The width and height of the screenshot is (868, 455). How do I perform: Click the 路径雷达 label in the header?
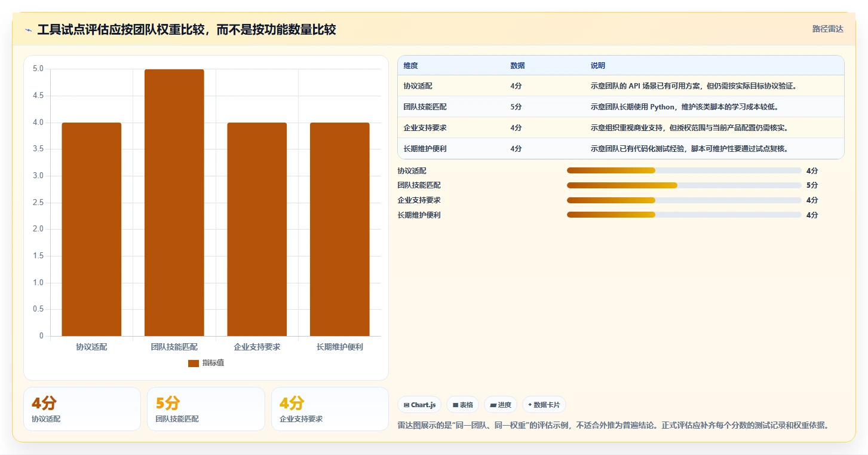(827, 29)
